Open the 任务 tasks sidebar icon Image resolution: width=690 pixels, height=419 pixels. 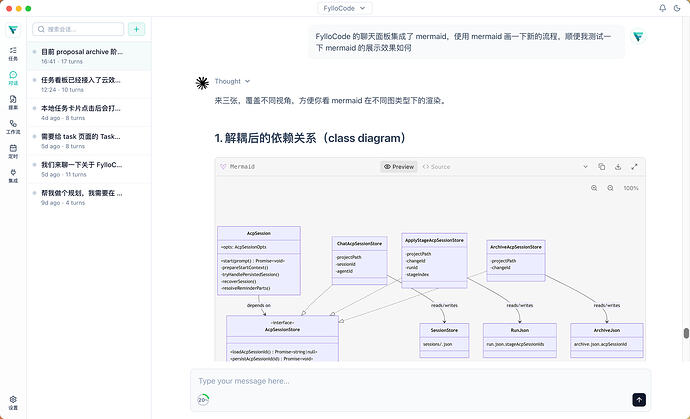[x=13, y=54]
